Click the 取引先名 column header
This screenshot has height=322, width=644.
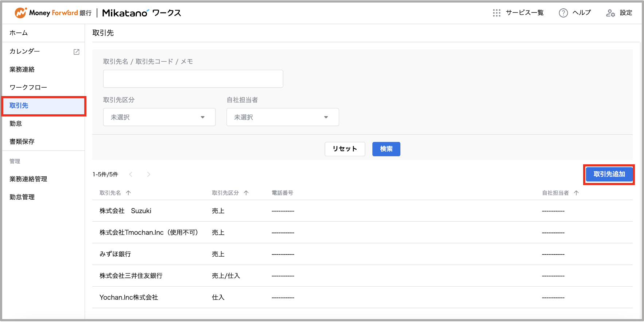click(x=110, y=193)
